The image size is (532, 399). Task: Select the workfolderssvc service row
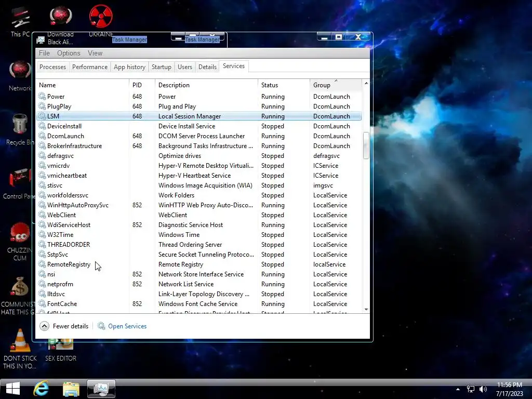[x=199, y=195]
